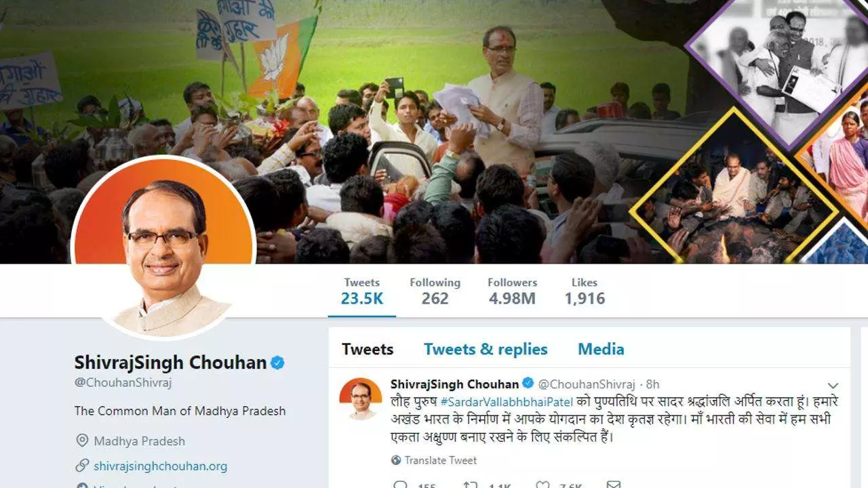868x488 pixels.
Task: Click the blue verified badge beside profile name
Action: (x=277, y=363)
